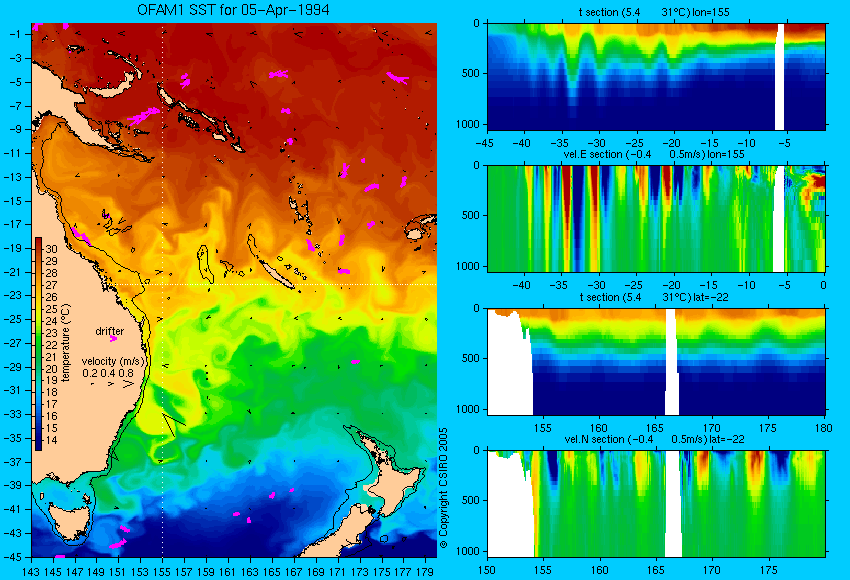Viewport: 850px width, 580px height.
Task: Click the large 0.8 velocity arrow sample in legend
Action: pyautogui.click(x=128, y=384)
